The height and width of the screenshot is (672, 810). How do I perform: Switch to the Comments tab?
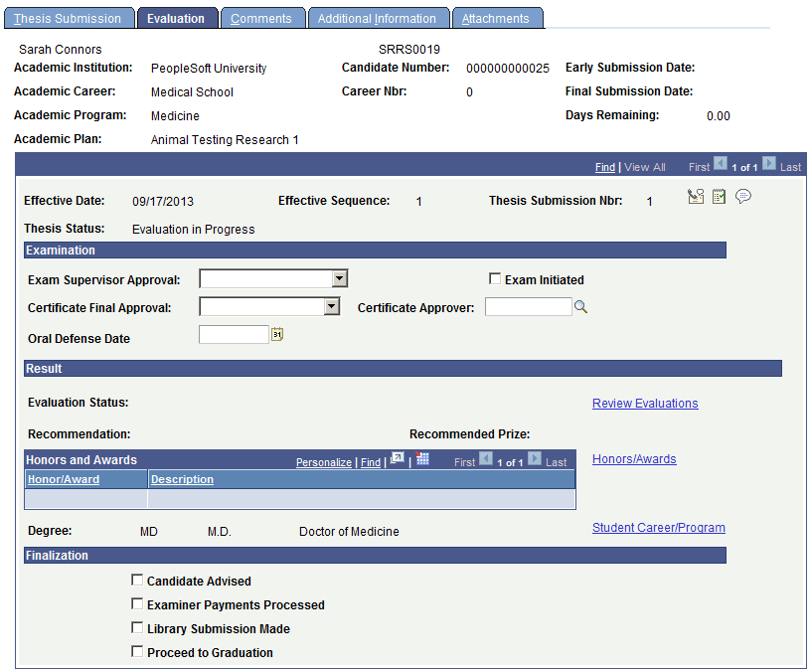(262, 17)
